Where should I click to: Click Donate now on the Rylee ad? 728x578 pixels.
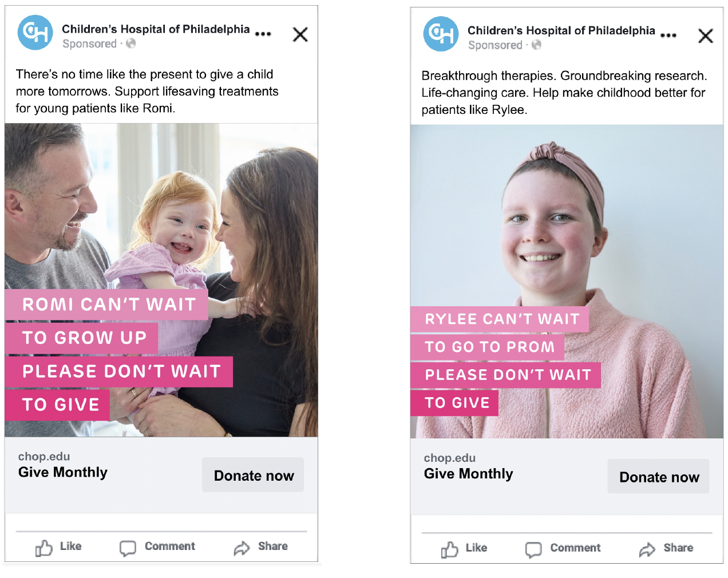tap(658, 477)
